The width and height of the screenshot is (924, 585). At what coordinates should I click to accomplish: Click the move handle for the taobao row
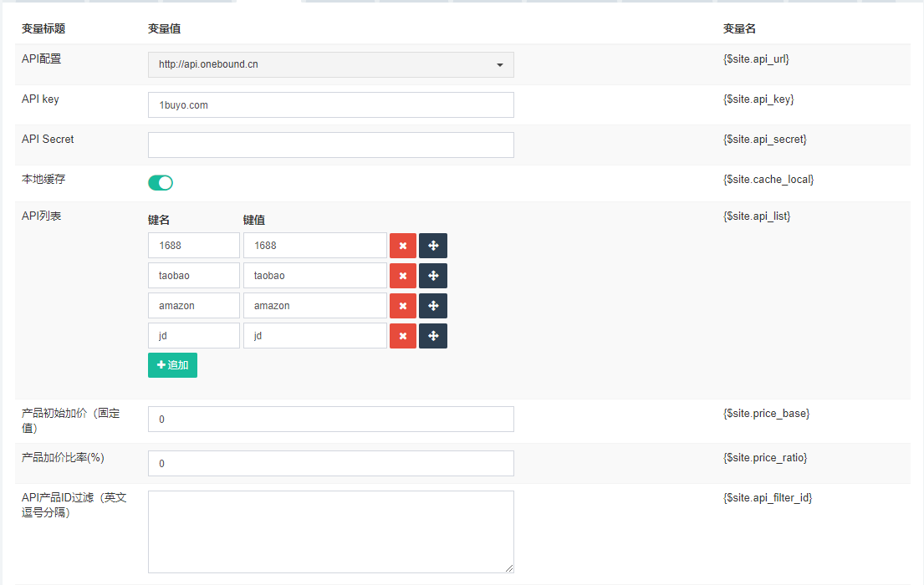click(x=433, y=276)
